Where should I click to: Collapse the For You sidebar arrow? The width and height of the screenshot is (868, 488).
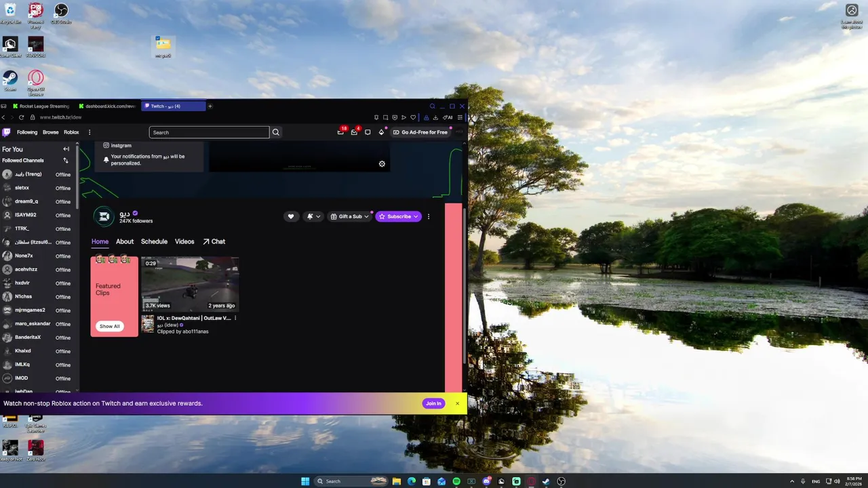[66, 149]
